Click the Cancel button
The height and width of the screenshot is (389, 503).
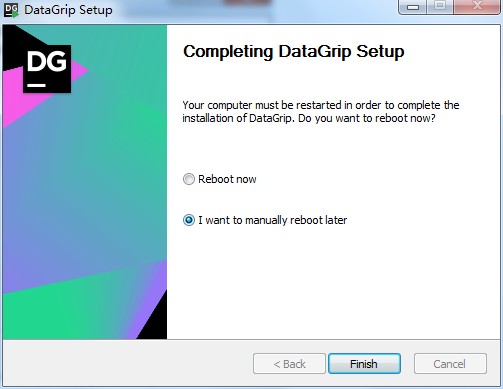450,364
